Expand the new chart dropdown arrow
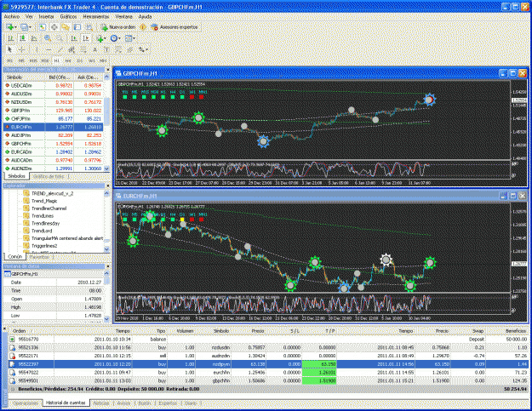Screen dimensions: 532x411 15,27
